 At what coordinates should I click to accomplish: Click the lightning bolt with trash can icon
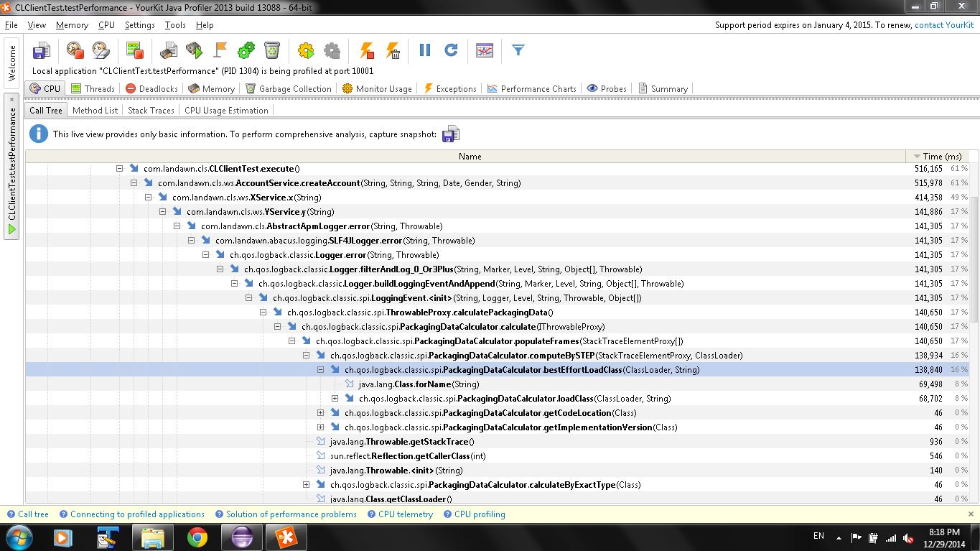pyautogui.click(x=393, y=50)
